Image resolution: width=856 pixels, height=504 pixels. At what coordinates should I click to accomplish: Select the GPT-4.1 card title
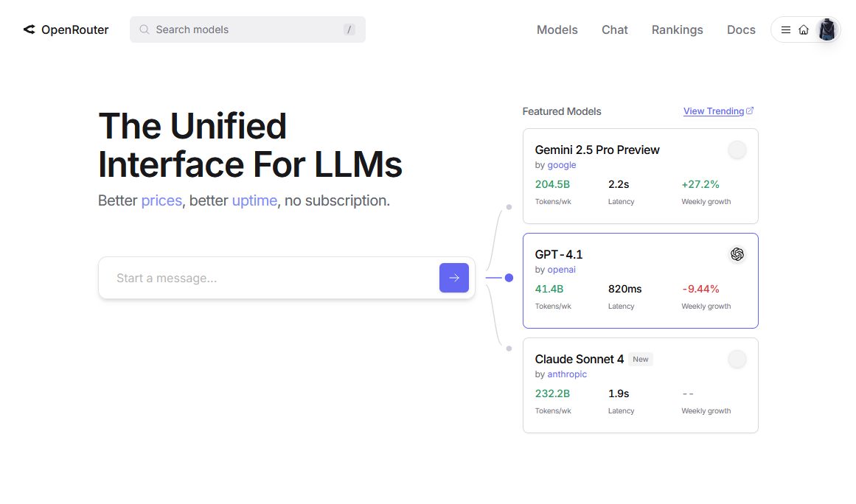pos(559,255)
